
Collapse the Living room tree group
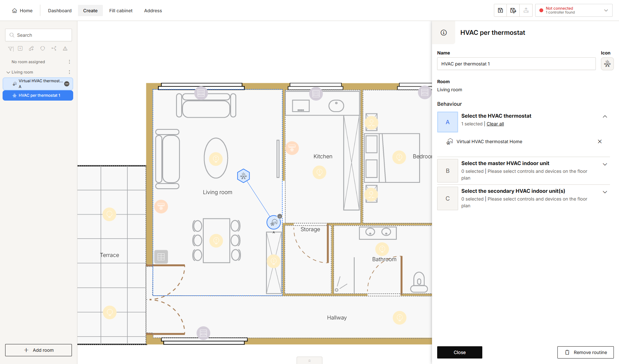[8, 72]
